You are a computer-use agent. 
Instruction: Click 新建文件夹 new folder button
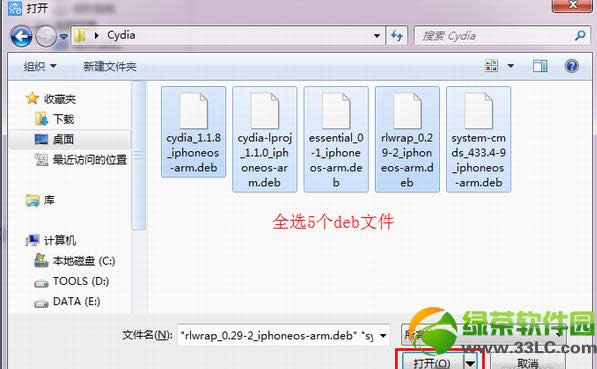pos(110,67)
